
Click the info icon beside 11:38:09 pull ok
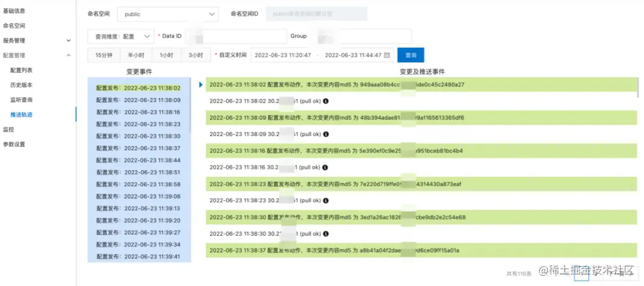(x=326, y=134)
